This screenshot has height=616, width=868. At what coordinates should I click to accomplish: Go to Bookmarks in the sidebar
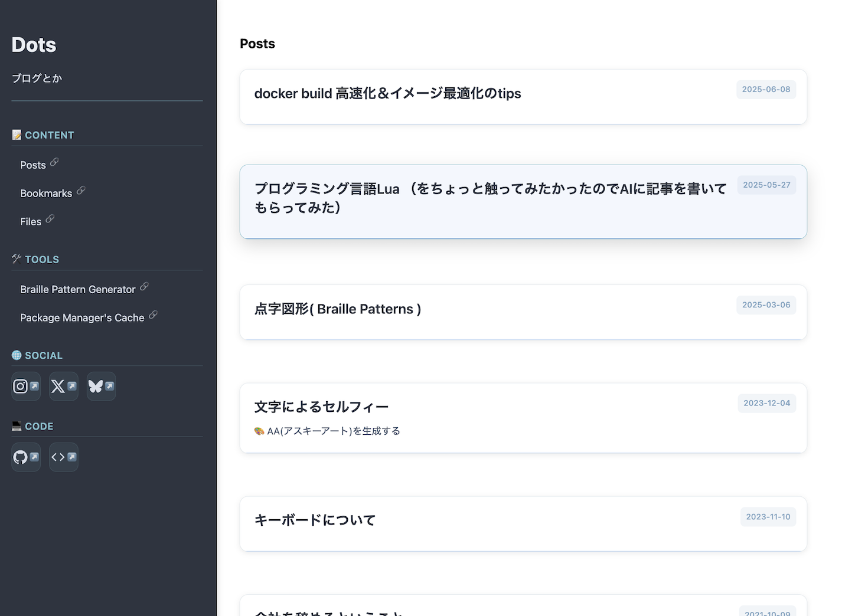click(46, 194)
